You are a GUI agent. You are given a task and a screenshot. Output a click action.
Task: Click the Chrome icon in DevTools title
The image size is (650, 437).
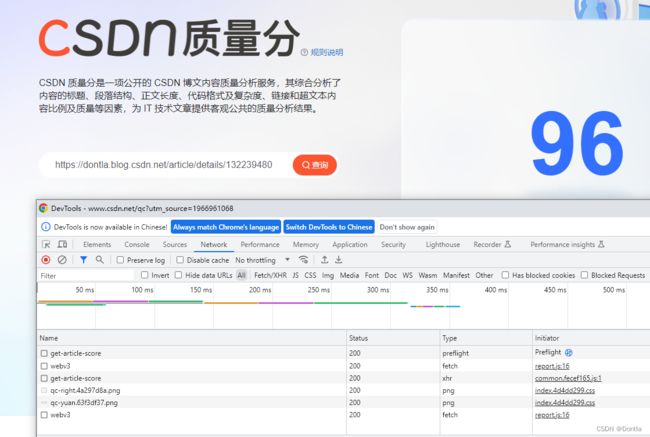(43, 208)
